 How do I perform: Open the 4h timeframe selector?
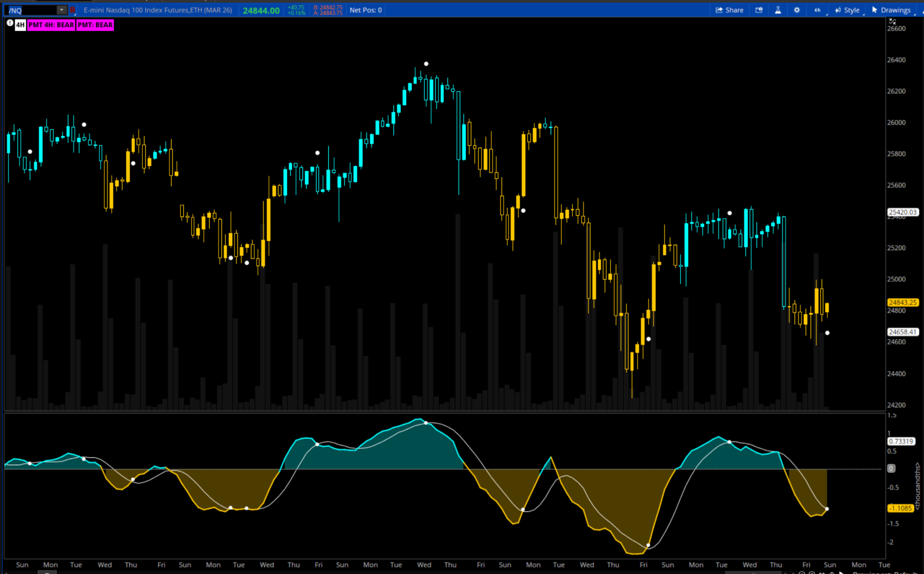[x=817, y=10]
